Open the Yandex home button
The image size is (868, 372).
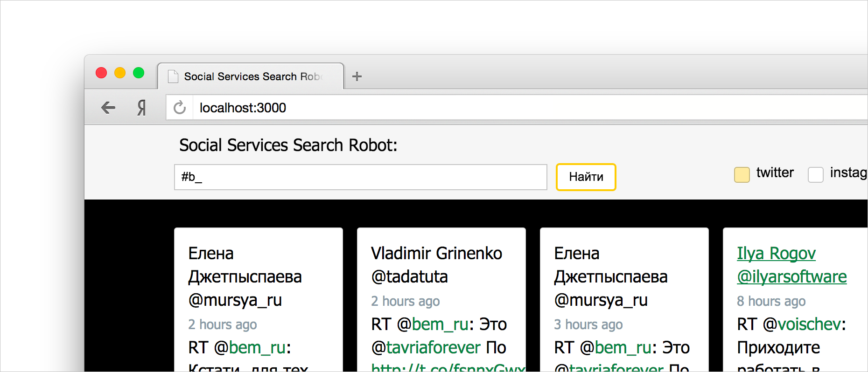click(x=142, y=108)
